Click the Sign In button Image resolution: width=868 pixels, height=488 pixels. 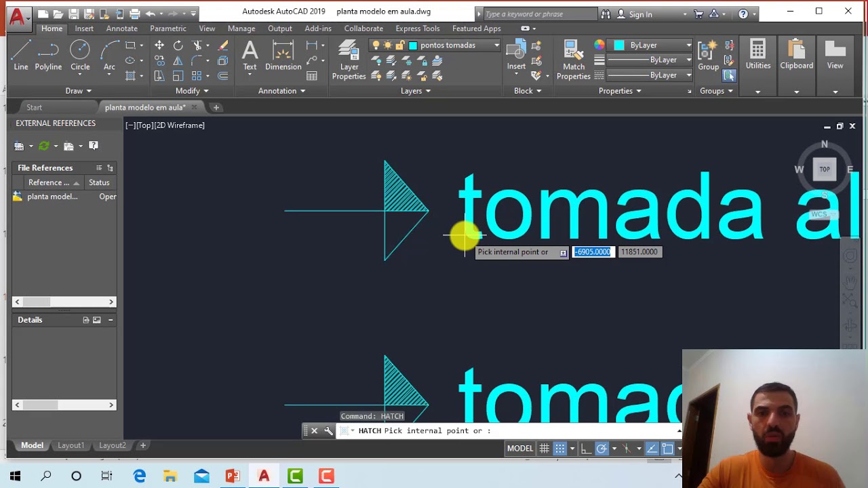[x=640, y=14]
